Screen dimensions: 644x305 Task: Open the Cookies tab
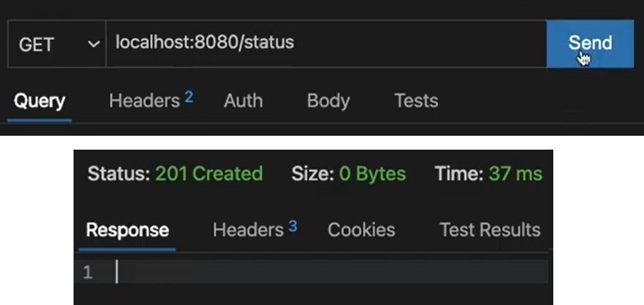coord(361,230)
